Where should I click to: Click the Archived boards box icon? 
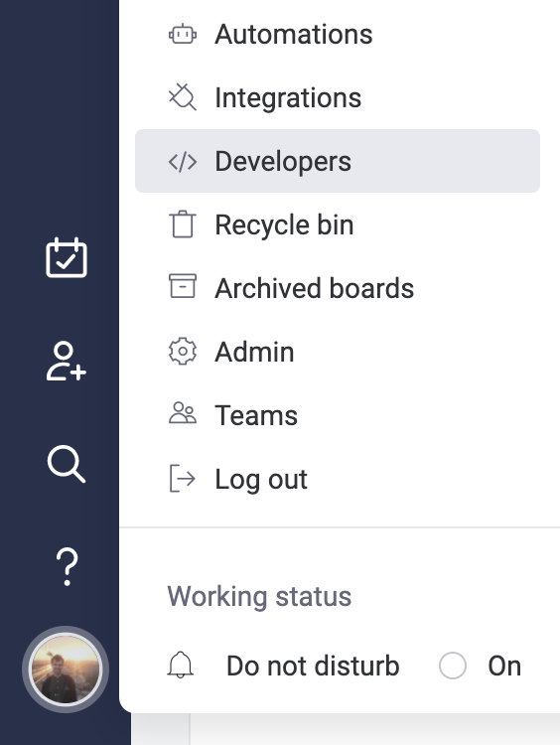183,286
